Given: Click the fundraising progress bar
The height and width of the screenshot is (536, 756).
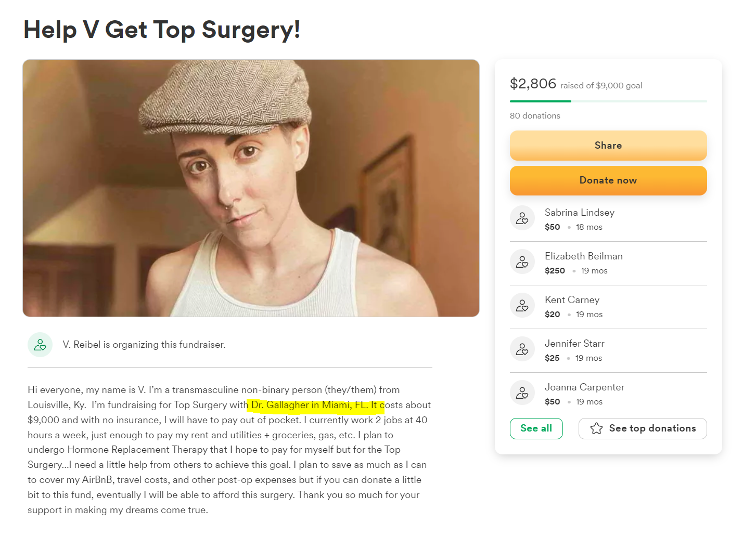Looking at the screenshot, I should pyautogui.click(x=608, y=101).
